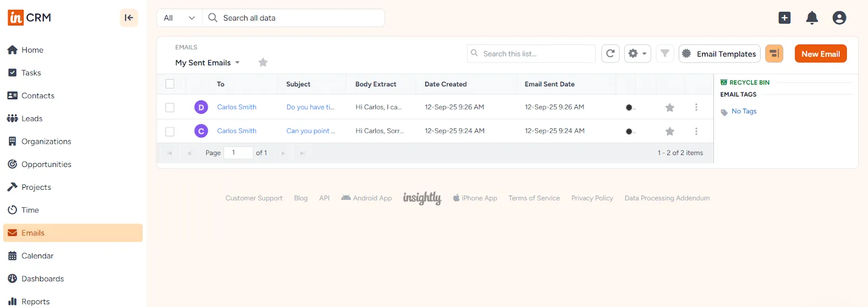Image resolution: width=868 pixels, height=307 pixels.
Task: Sort by the Email Sent Date column
Action: point(550,84)
